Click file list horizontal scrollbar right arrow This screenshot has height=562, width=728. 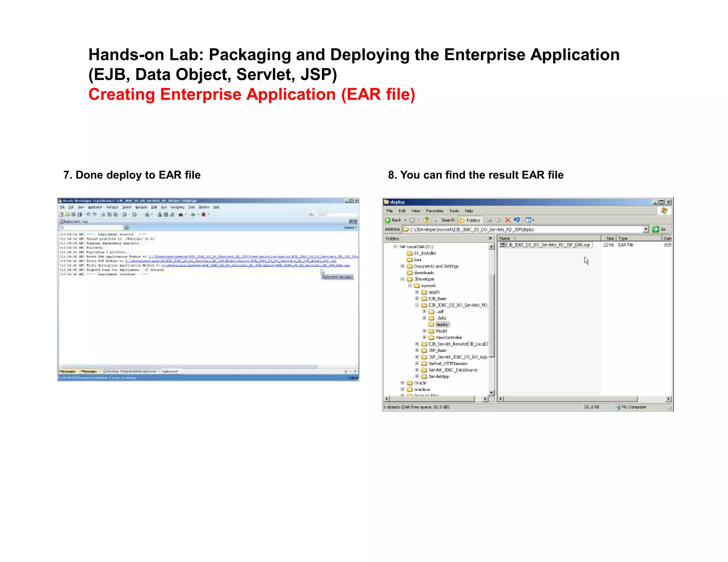(669, 399)
